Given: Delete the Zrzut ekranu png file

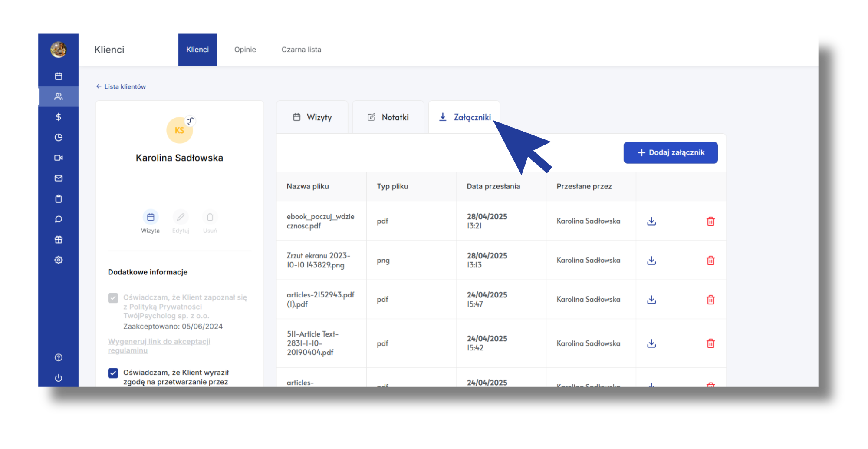Looking at the screenshot, I should coord(710,261).
